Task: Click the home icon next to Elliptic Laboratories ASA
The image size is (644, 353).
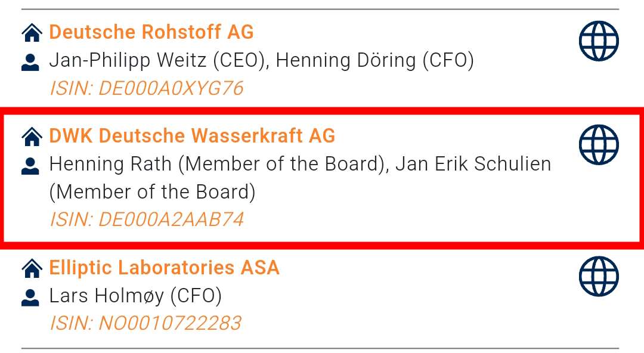Action: tap(30, 268)
